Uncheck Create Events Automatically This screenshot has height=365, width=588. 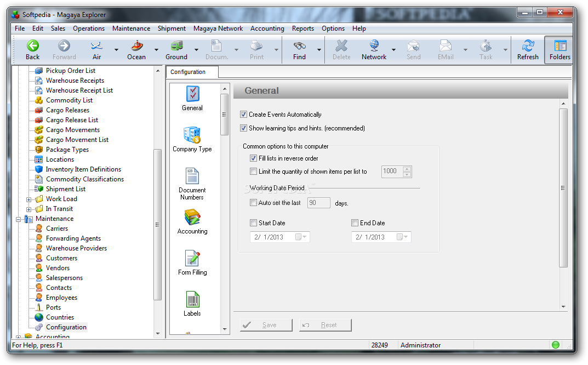[244, 115]
